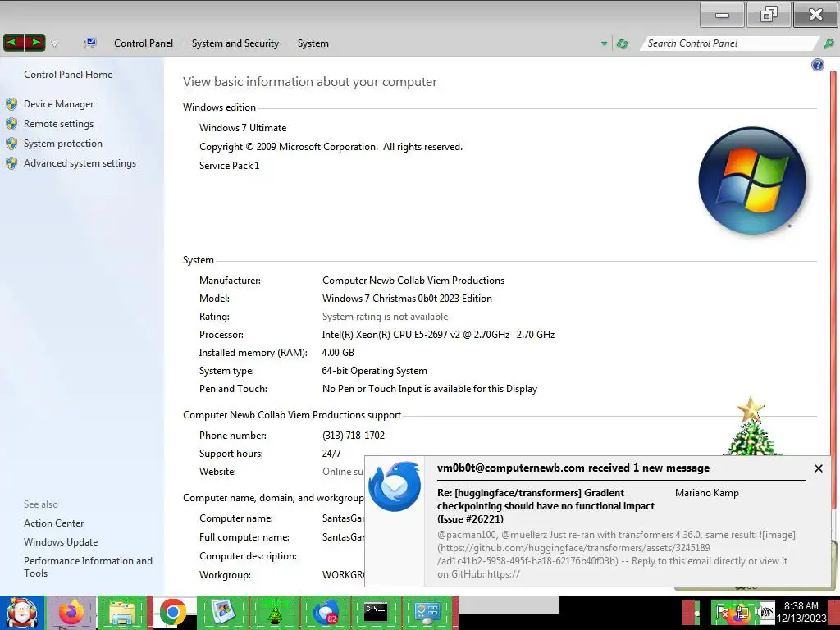
Task: Click the 64-bit Operating System value
Action: click(x=374, y=371)
